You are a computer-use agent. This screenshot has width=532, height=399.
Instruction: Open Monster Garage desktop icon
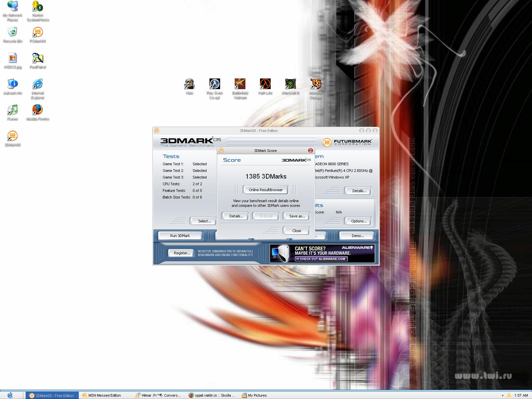pyautogui.click(x=316, y=84)
